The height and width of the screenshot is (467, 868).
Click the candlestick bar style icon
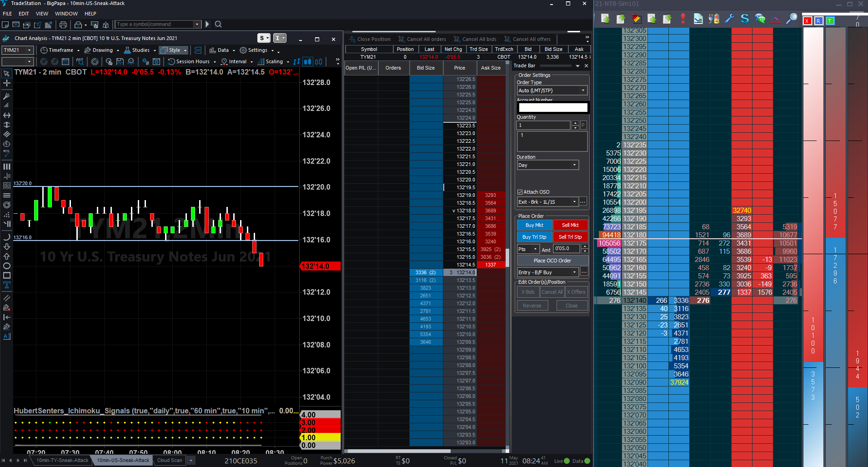point(308,61)
